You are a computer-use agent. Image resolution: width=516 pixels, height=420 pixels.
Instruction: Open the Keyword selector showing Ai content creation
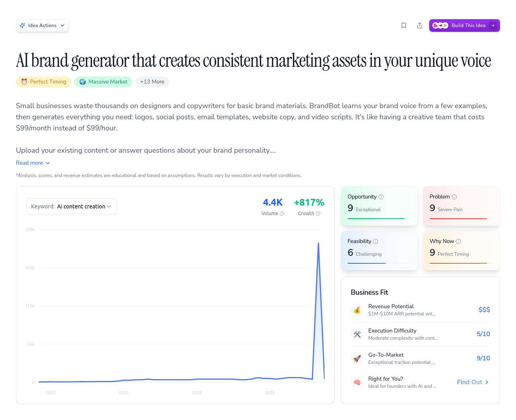71,206
